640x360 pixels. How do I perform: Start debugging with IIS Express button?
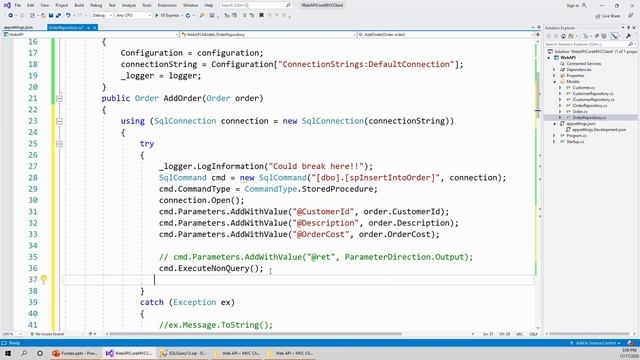(167, 16)
